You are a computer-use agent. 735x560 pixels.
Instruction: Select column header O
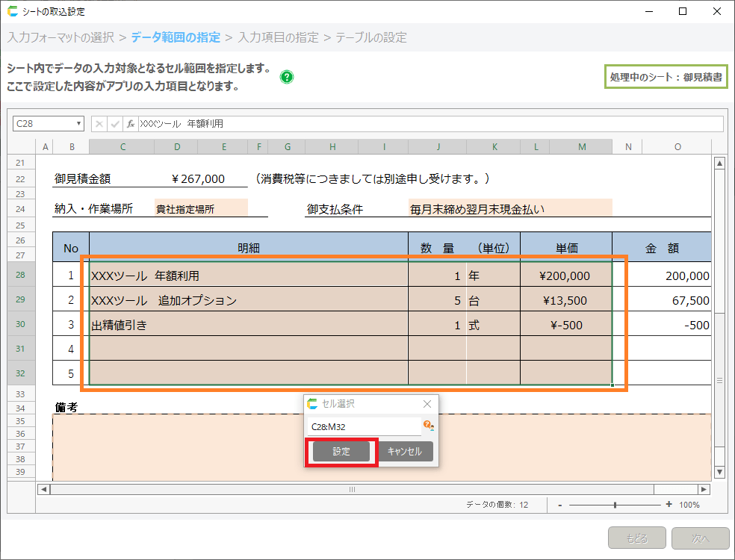click(x=677, y=147)
